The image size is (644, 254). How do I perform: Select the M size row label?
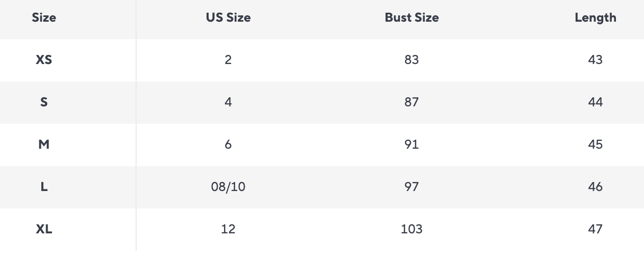point(44,144)
